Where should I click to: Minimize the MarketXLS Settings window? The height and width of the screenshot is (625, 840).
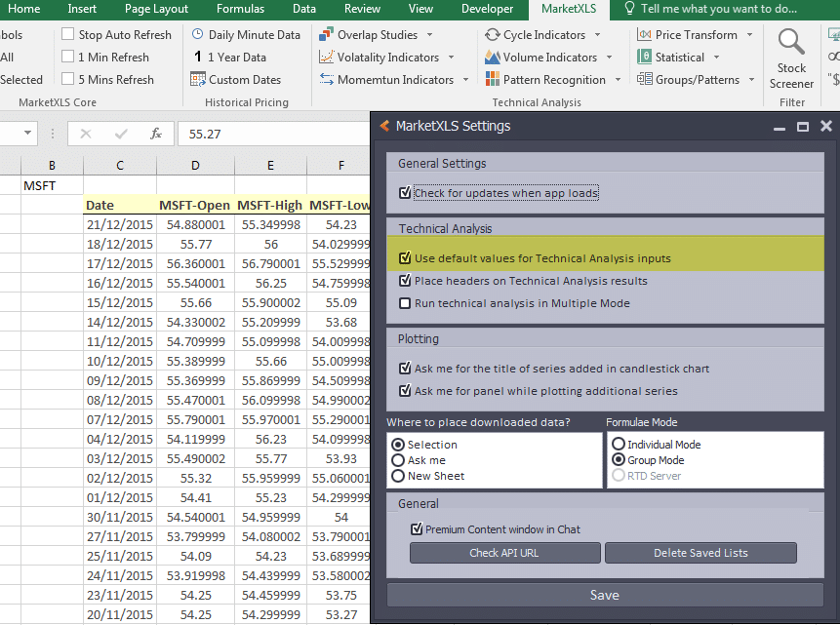pyautogui.click(x=780, y=128)
